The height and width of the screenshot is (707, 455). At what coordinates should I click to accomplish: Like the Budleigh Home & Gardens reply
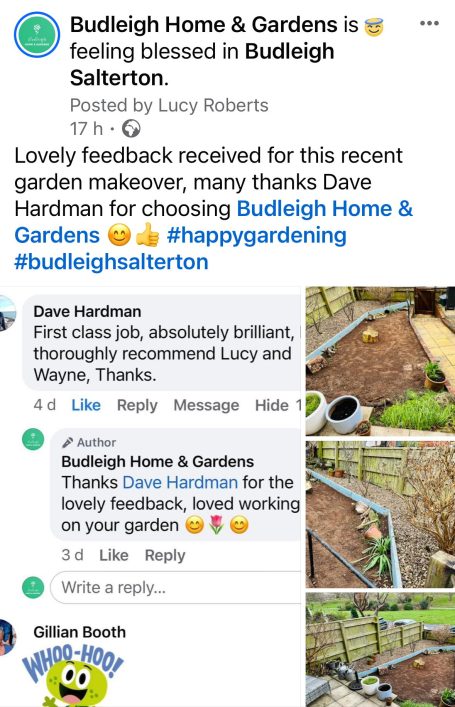114,555
